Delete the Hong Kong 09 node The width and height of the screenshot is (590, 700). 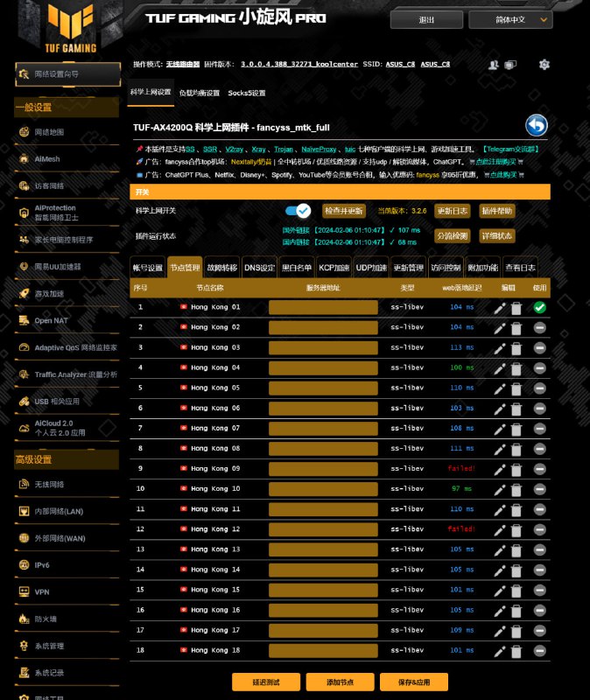point(516,470)
